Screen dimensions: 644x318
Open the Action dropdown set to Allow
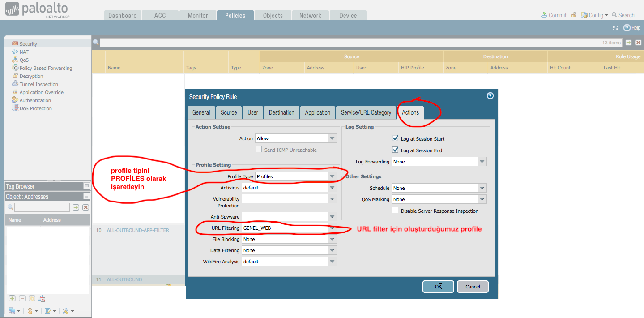[x=332, y=138]
